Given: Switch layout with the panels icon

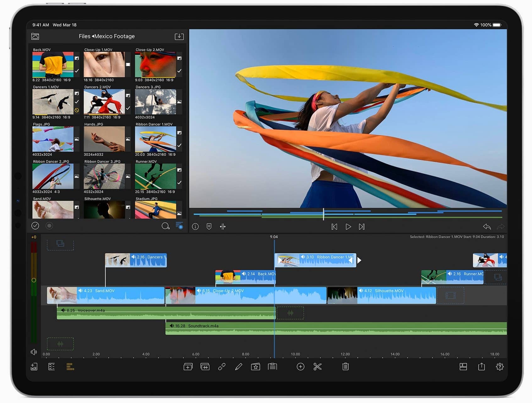Looking at the screenshot, I should 463,367.
